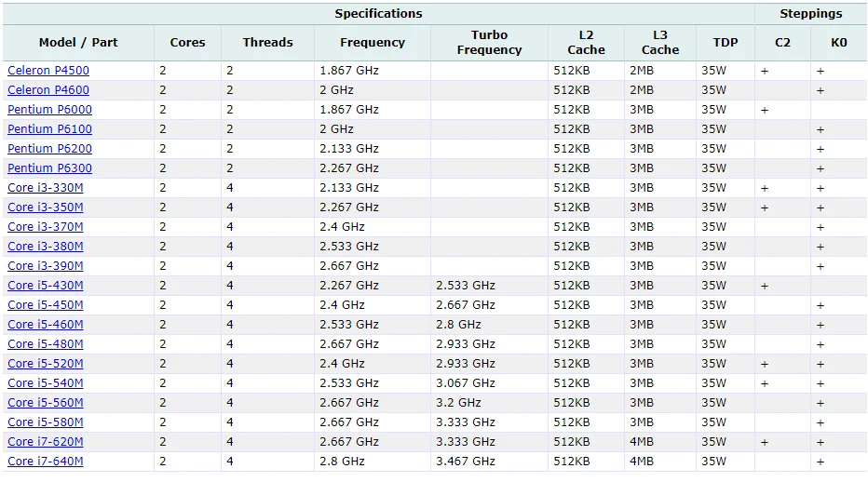Open the Core i5-540M link
The height and width of the screenshot is (482, 868).
46,383
